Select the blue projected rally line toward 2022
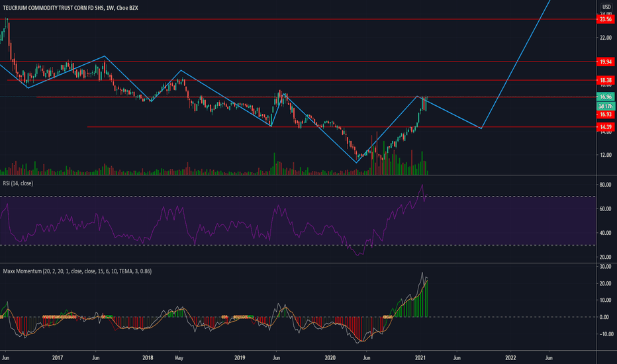 coord(516,64)
